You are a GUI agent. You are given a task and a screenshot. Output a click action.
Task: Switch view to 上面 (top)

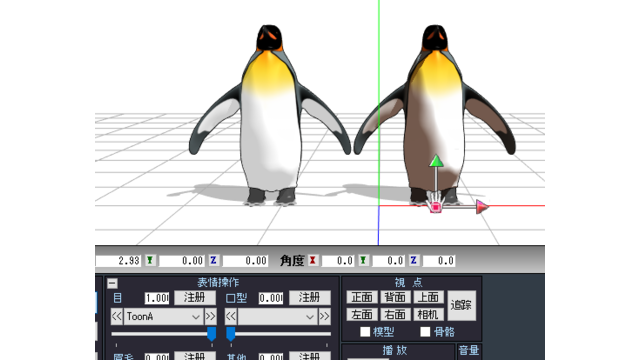pos(428,297)
